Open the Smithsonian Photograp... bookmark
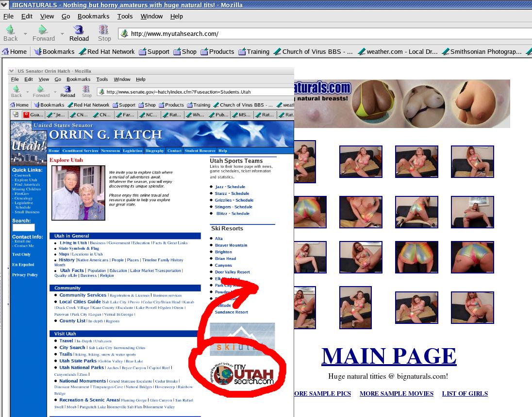The height and width of the screenshot is (417, 532). click(482, 51)
